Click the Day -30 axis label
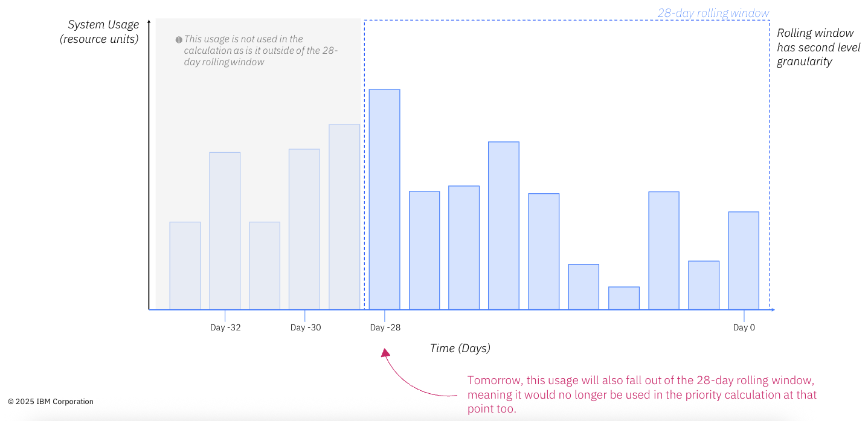The image size is (868, 421). [x=306, y=328]
